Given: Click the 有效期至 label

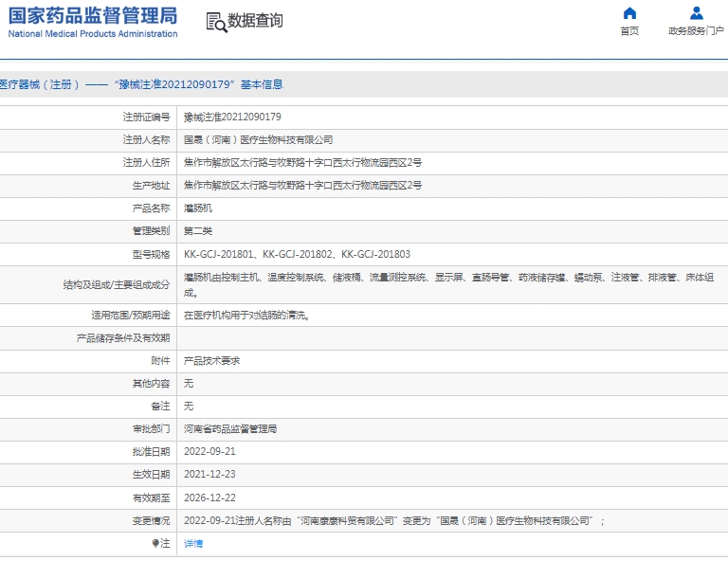Looking at the screenshot, I should pyautogui.click(x=151, y=498).
